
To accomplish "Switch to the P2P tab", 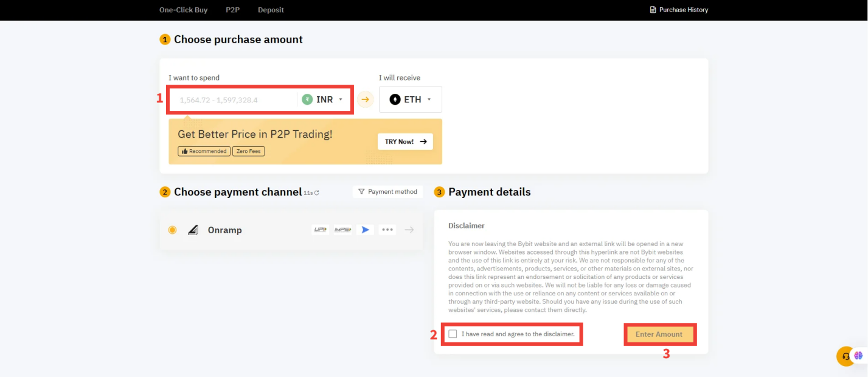I will coord(232,10).
